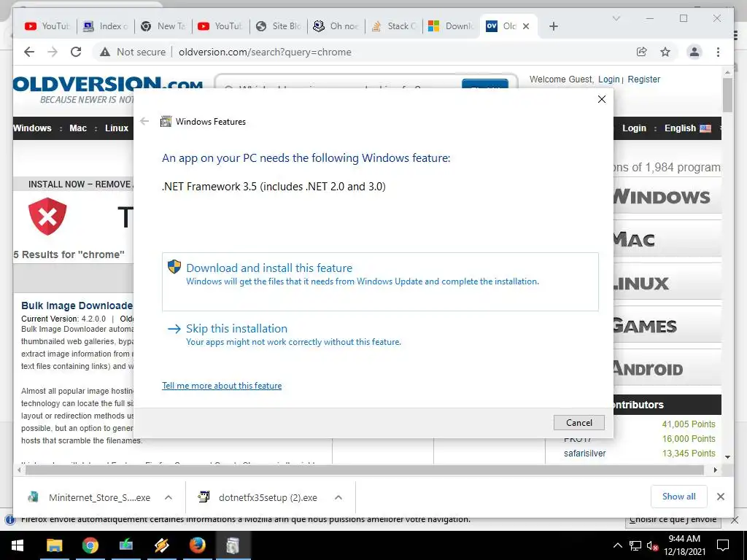Click the third taskbar app icon with green arrow

click(125, 545)
